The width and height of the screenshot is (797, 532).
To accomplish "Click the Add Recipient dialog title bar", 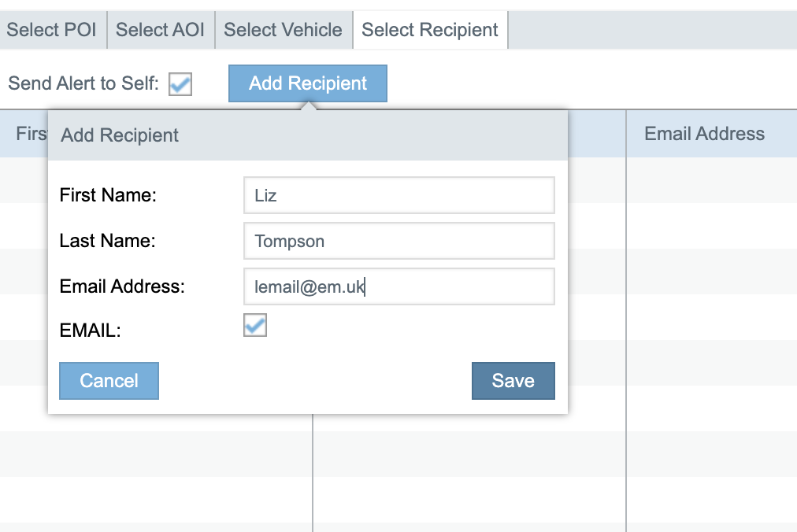I will click(x=307, y=135).
